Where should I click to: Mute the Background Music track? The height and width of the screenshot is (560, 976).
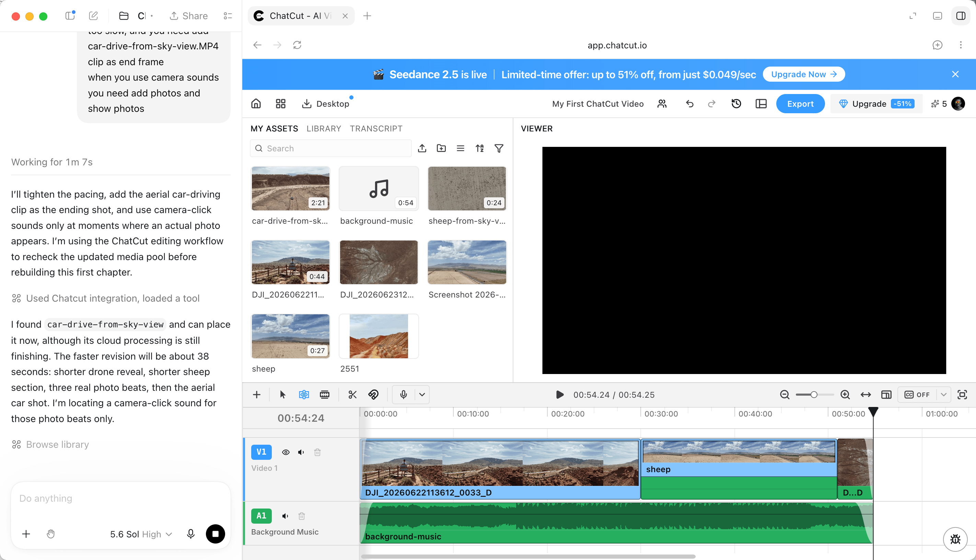[x=285, y=516]
